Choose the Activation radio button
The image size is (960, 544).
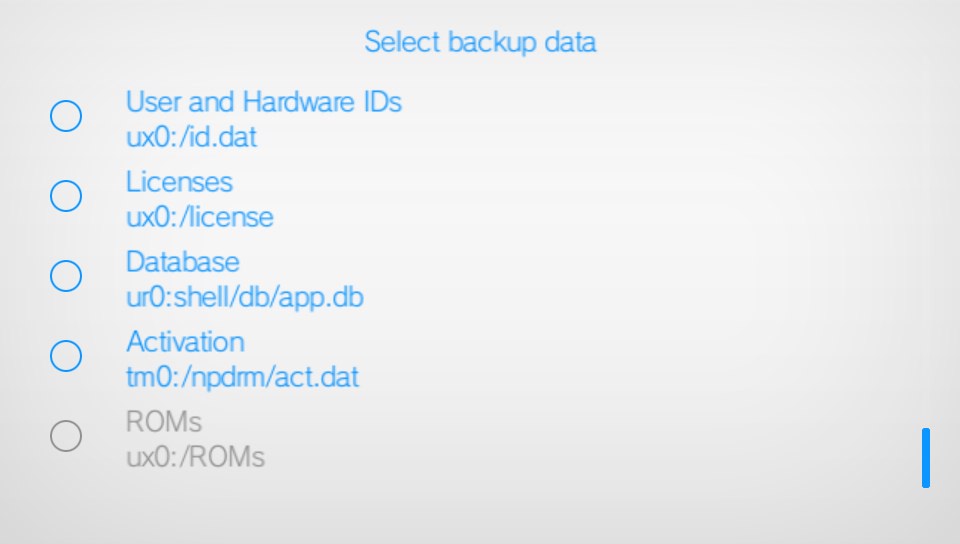click(66, 356)
